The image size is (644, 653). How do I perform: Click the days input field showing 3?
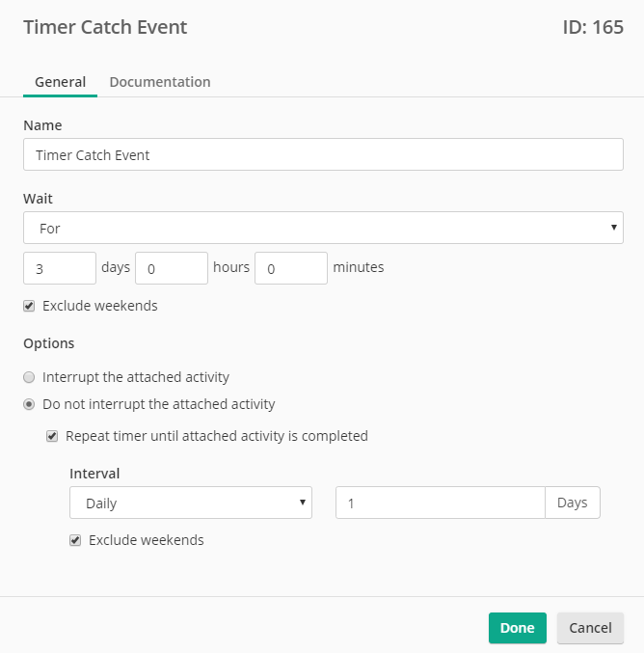pos(60,268)
